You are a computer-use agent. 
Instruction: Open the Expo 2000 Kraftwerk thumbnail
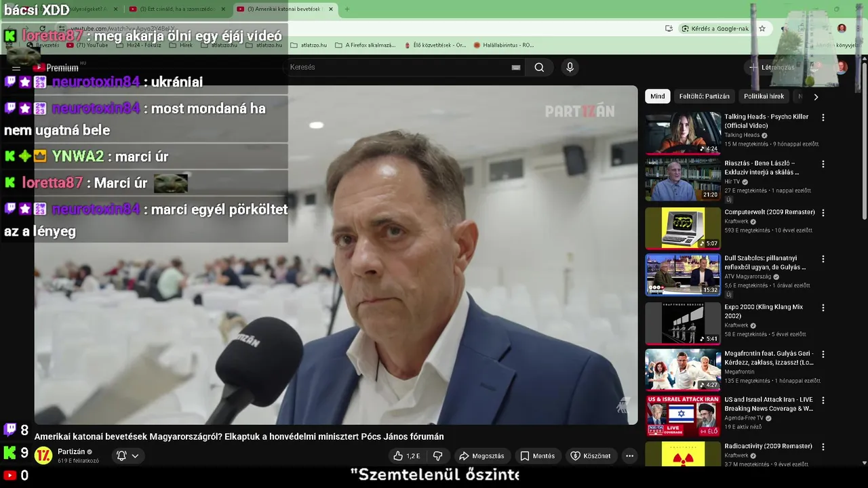(683, 323)
